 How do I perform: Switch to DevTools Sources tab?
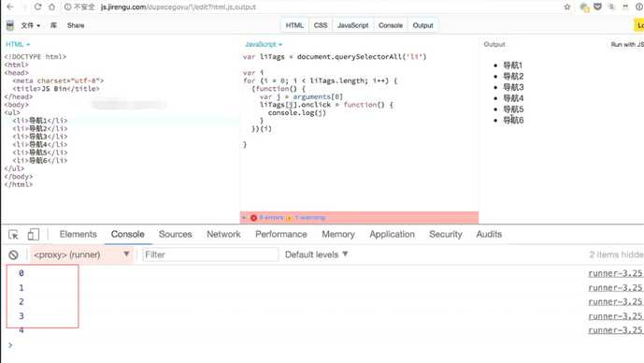(x=176, y=234)
